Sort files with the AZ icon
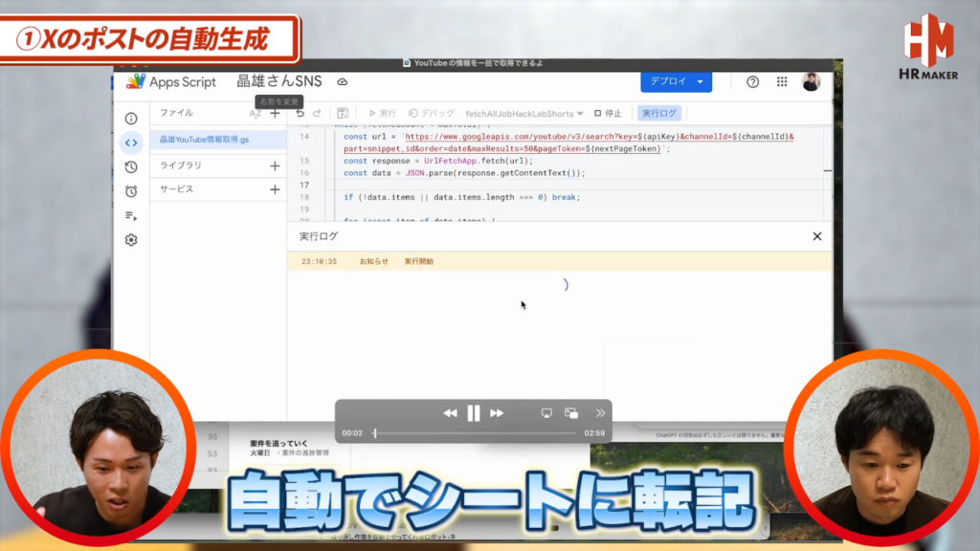 [255, 114]
